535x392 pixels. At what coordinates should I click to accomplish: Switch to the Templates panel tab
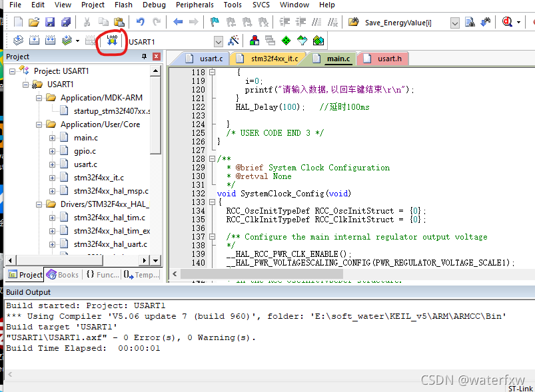pyautogui.click(x=141, y=275)
